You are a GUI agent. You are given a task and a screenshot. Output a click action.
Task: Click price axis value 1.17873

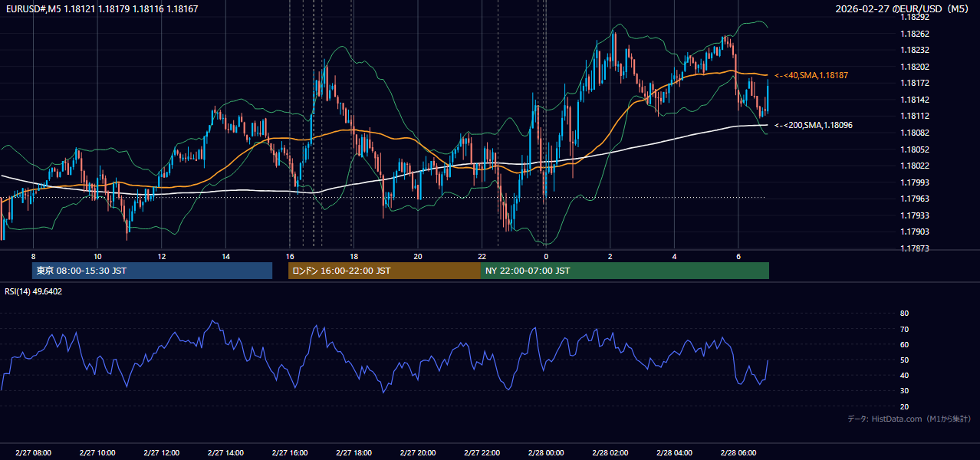point(914,248)
